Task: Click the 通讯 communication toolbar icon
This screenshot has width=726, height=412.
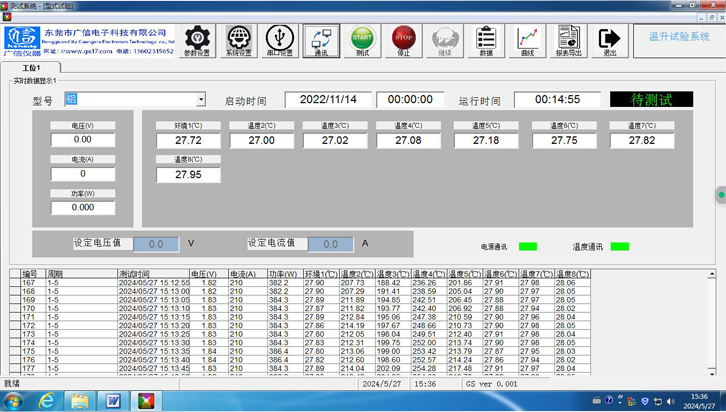Action: click(x=321, y=41)
